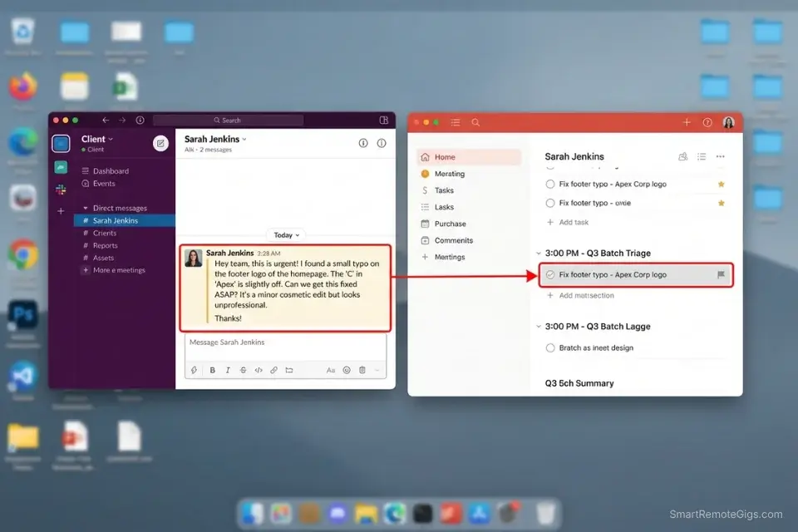Image resolution: width=798 pixels, height=532 pixels.
Task: Click the Aa text formatting toggle
Action: 331,370
